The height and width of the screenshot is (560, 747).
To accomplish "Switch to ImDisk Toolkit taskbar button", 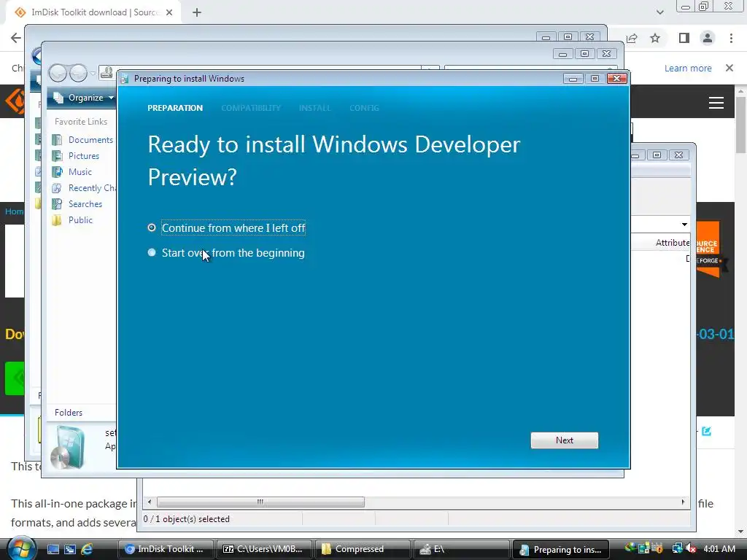I will [166, 549].
